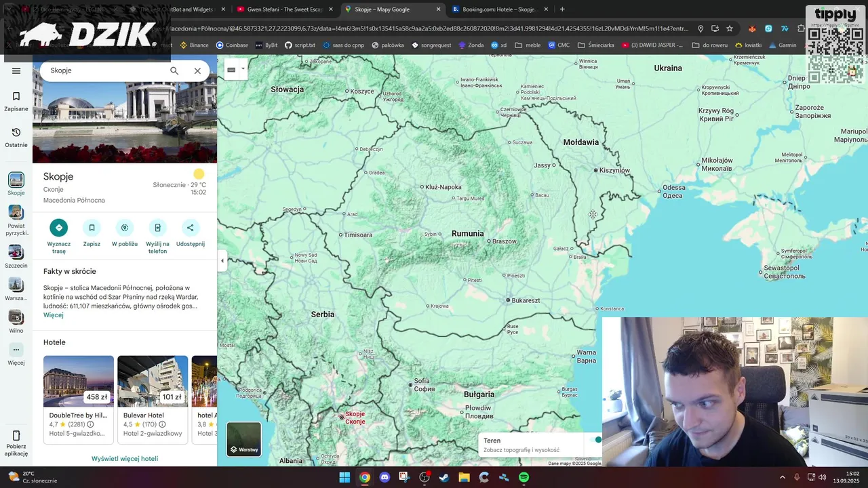868x488 pixels.
Task: Open Garmin bookmark
Action: (783, 45)
